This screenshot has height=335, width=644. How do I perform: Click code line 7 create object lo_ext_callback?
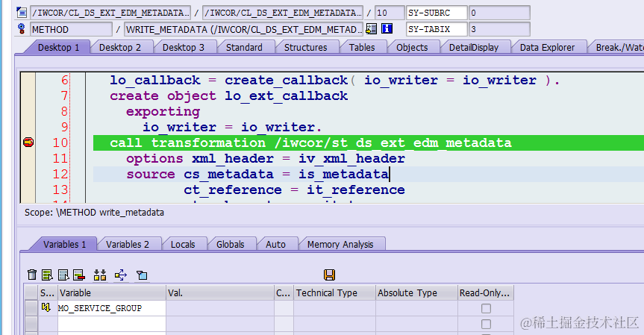pyautogui.click(x=229, y=96)
